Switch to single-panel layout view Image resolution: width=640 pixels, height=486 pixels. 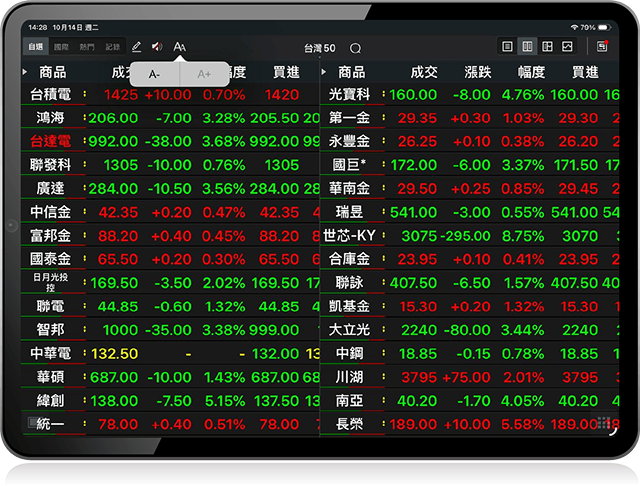[x=507, y=47]
